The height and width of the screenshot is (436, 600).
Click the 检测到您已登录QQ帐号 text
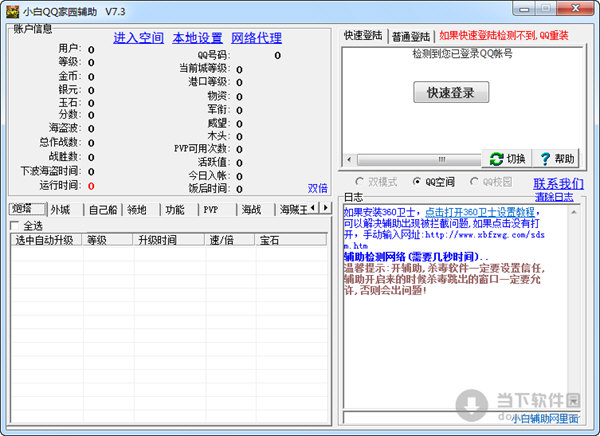click(463, 54)
